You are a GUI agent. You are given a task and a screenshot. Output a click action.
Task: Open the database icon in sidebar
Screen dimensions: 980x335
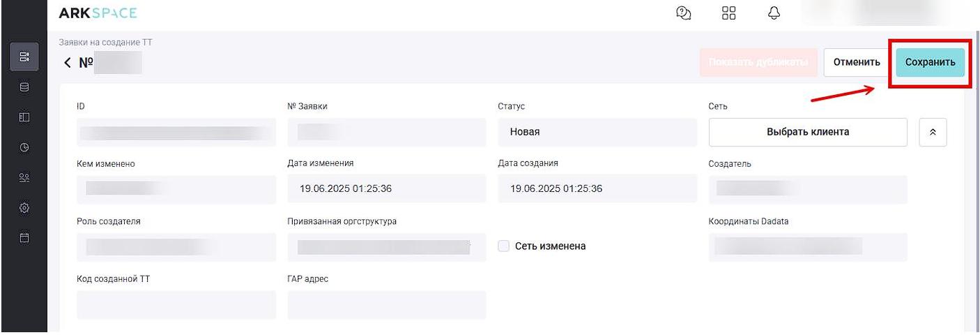point(24,87)
